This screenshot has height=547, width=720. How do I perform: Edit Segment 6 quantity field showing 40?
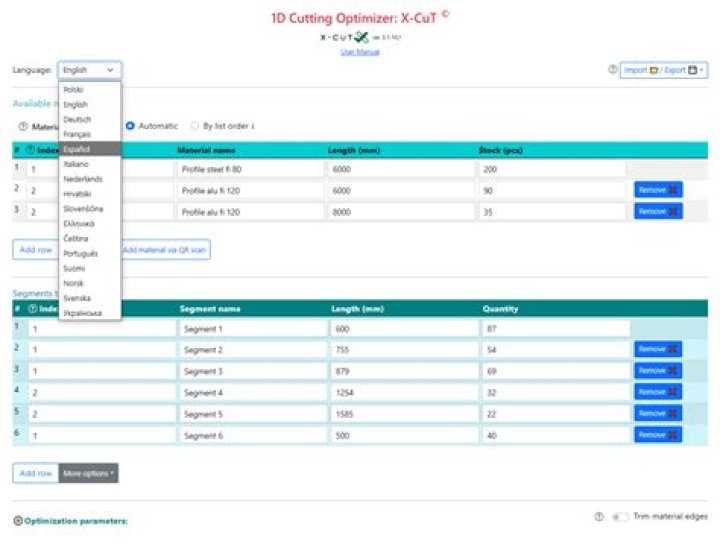point(556,435)
